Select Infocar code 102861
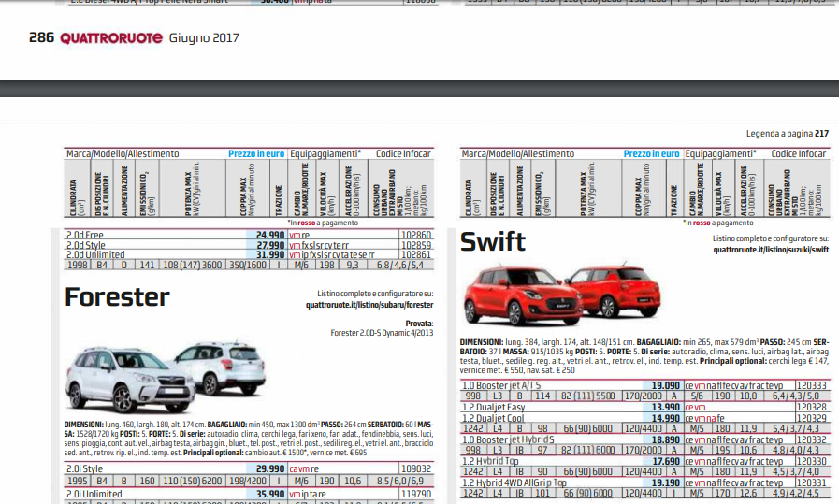This screenshot has width=839, height=504. (x=415, y=254)
